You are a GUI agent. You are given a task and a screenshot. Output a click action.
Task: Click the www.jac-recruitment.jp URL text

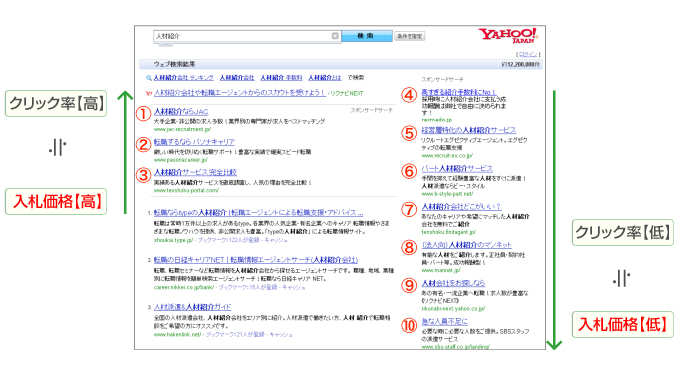[182, 129]
